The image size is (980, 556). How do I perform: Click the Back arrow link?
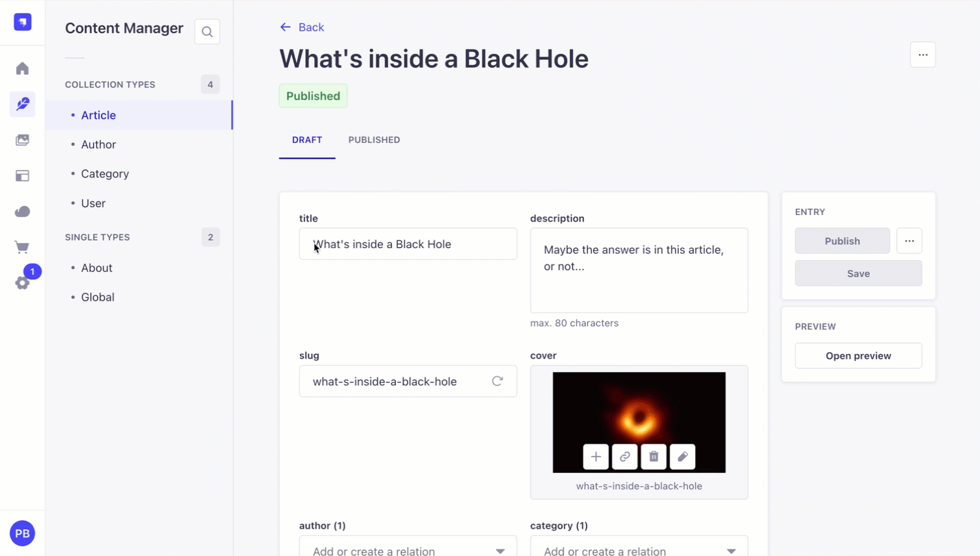point(302,27)
